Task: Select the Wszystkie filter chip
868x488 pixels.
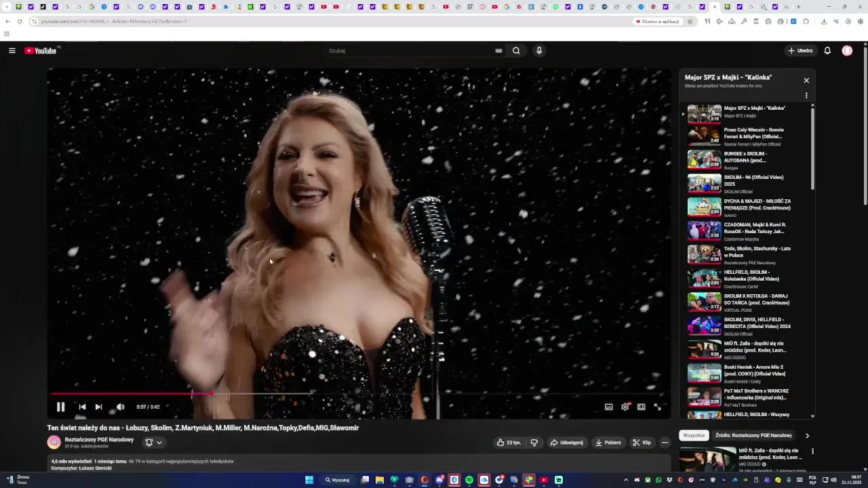Action: [x=694, y=435]
